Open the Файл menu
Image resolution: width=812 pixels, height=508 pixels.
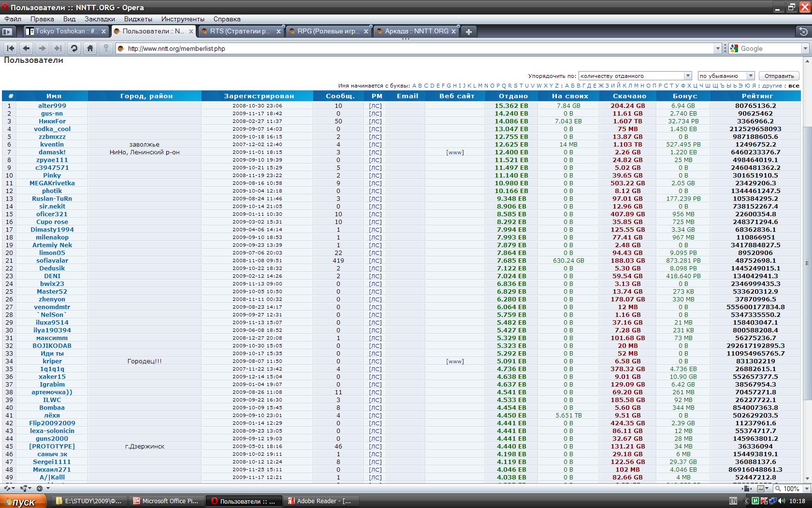[13, 19]
